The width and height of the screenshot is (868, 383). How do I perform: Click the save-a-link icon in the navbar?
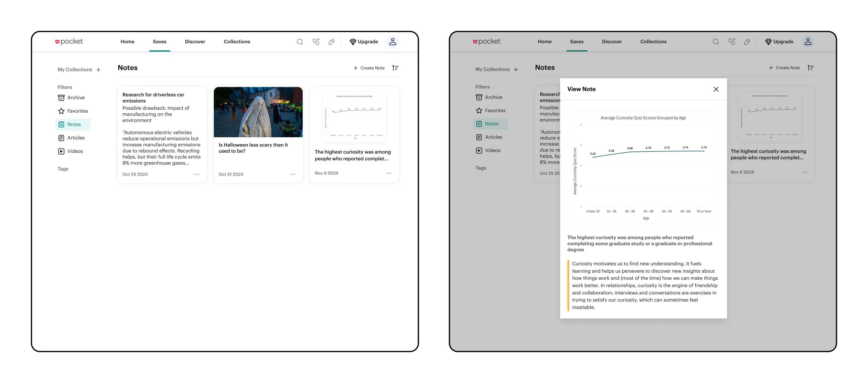coord(316,41)
